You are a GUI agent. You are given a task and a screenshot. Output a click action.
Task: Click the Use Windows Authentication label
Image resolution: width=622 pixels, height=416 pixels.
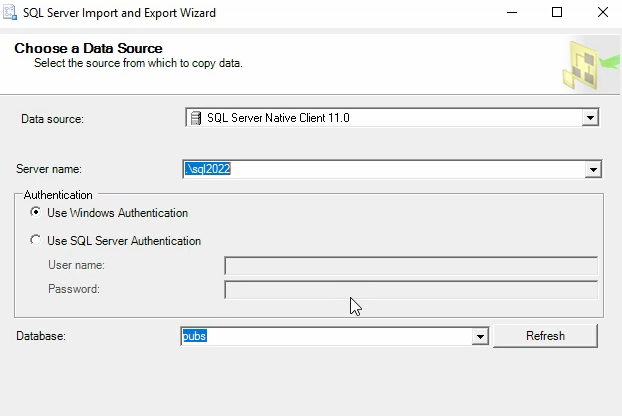[x=117, y=213]
